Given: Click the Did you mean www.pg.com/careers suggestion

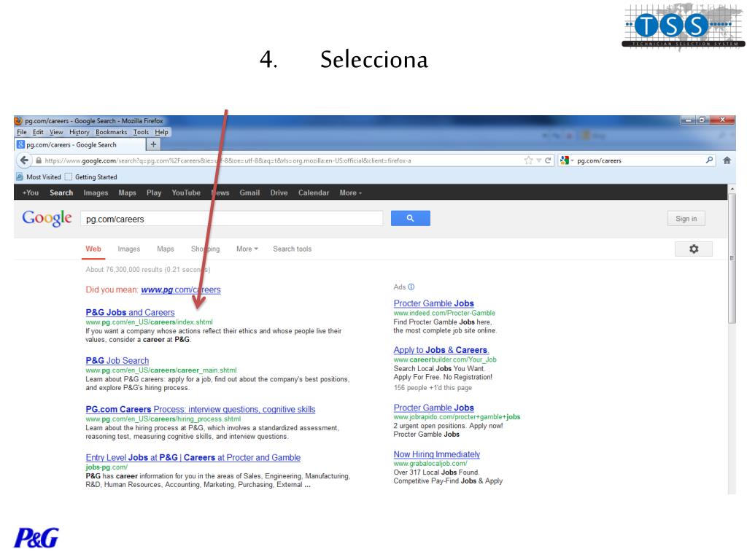Looking at the screenshot, I should coord(181,289).
